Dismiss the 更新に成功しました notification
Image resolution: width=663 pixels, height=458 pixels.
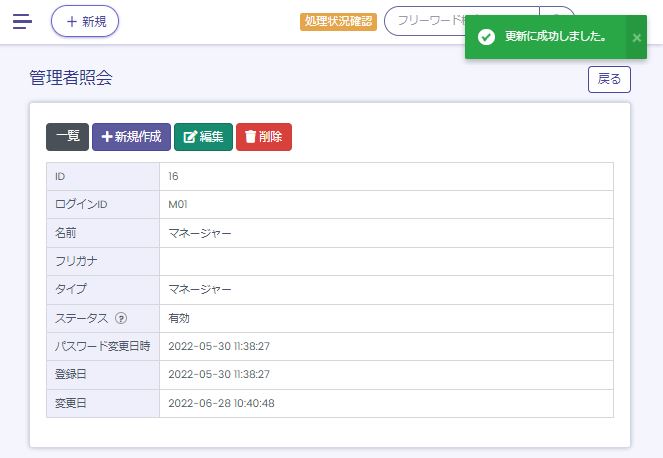point(637,37)
